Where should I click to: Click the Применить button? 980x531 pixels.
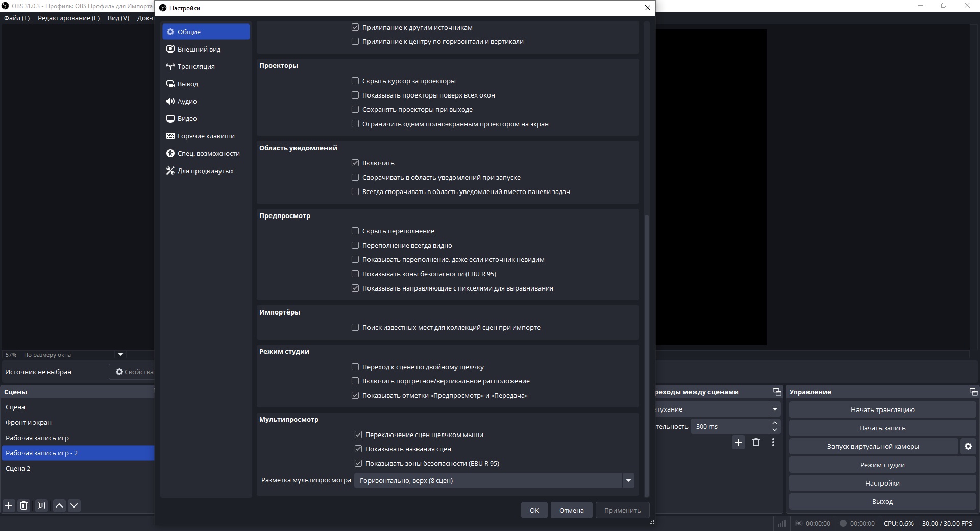(x=623, y=510)
